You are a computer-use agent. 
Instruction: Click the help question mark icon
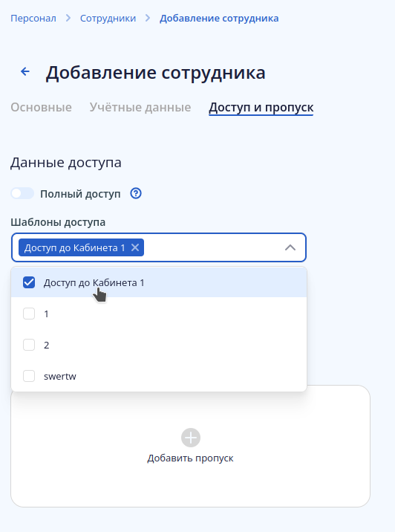pyautogui.click(x=136, y=193)
